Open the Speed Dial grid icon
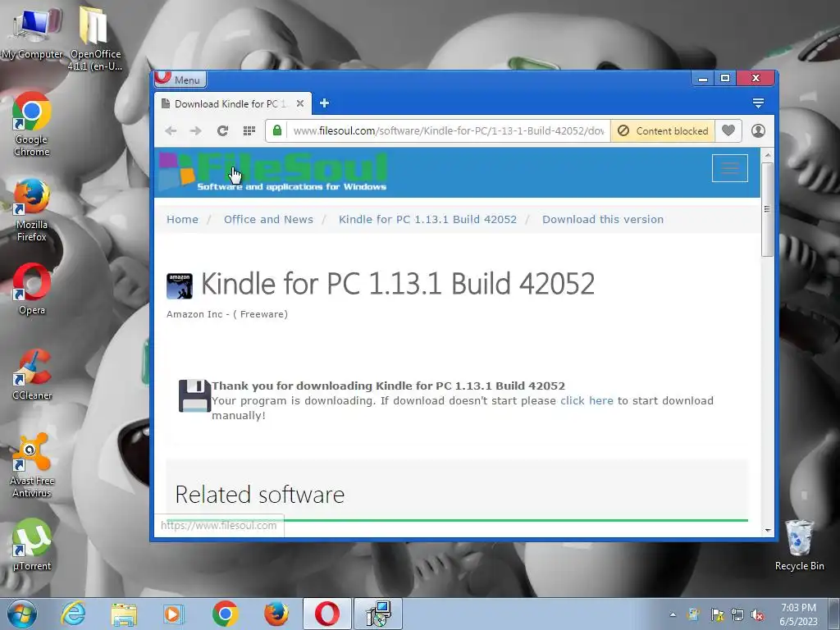This screenshot has height=630, width=840. click(249, 130)
